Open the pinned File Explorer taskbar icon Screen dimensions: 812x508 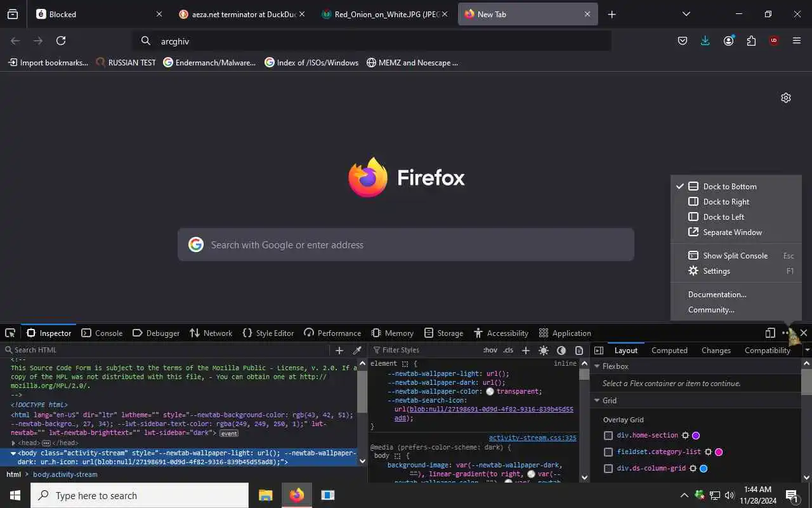pos(265,495)
